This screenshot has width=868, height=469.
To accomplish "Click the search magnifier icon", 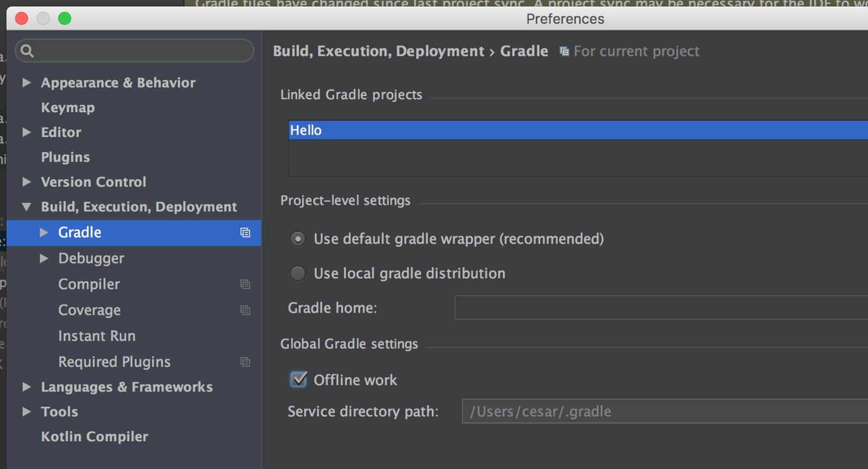I will [x=27, y=51].
